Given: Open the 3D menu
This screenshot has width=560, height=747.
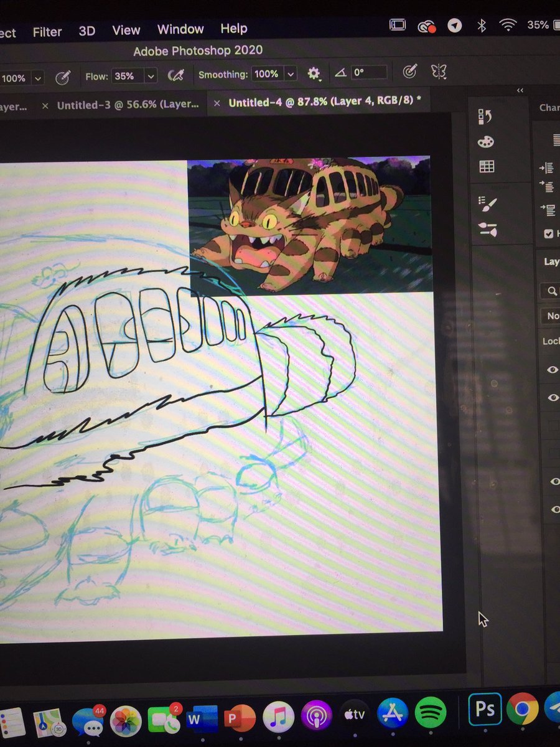Looking at the screenshot, I should [x=87, y=31].
